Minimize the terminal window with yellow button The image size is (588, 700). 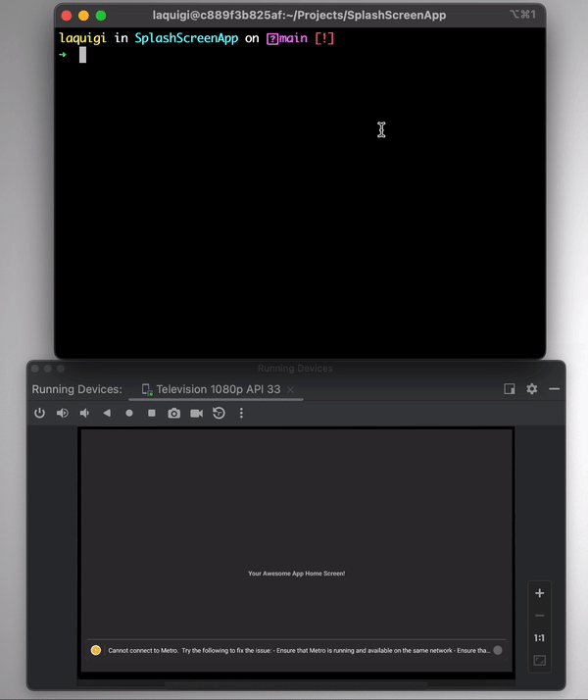coord(83,16)
